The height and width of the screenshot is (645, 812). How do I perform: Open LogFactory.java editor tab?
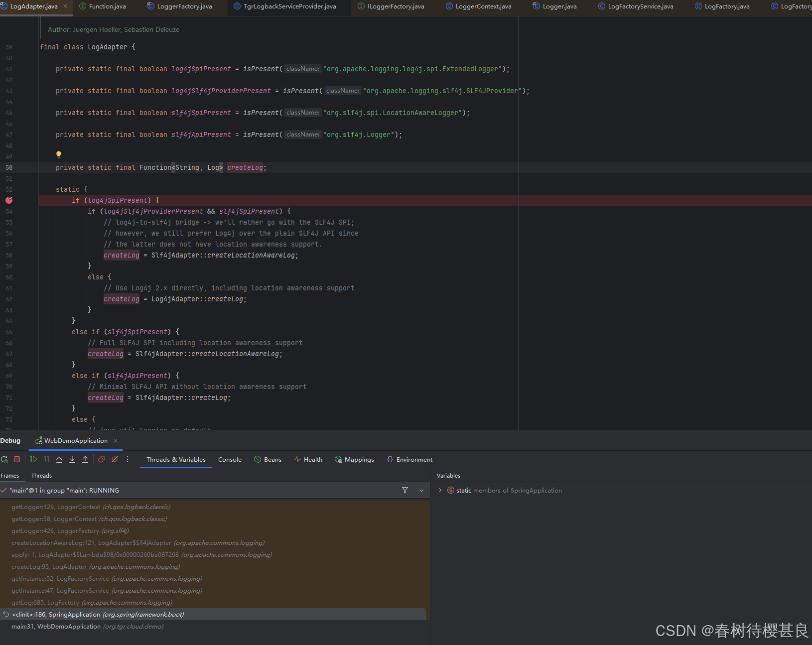pos(722,6)
